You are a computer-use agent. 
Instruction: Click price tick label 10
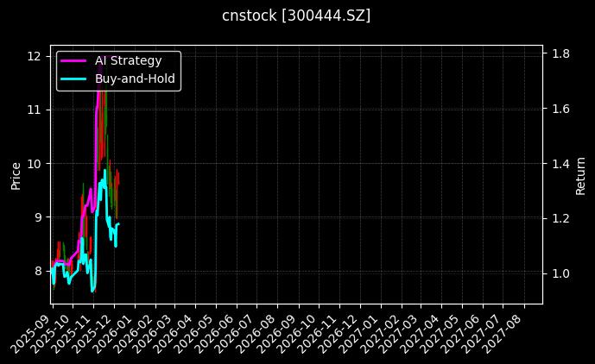tap(34, 163)
